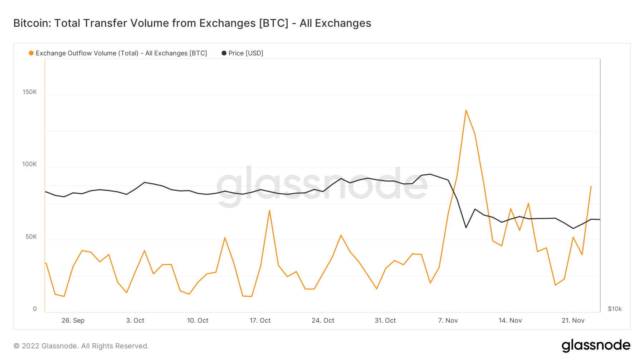
Task: Click the 31. Oct x-axis label
Action: (x=385, y=321)
